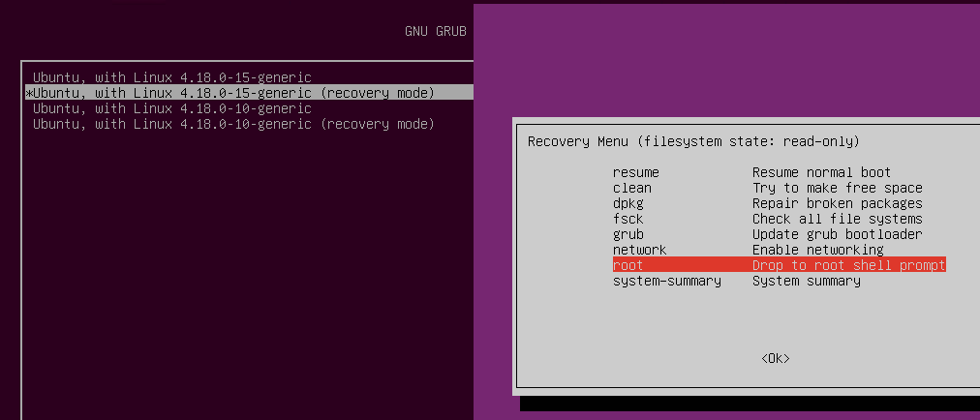
Task: Choose 'clean' option in Recovery Menu
Action: click(x=632, y=188)
